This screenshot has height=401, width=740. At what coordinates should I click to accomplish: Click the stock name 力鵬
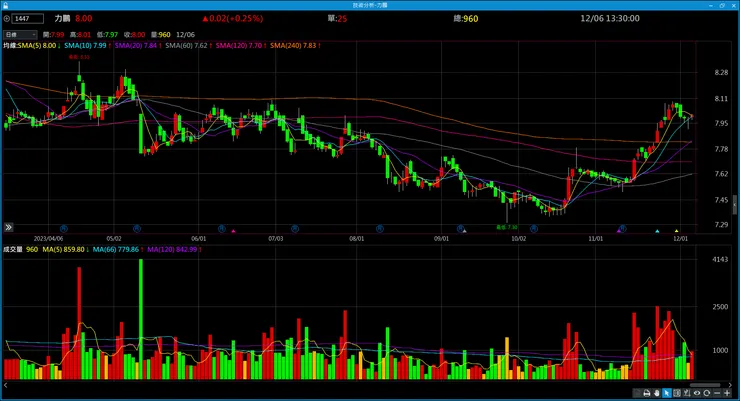[62, 18]
